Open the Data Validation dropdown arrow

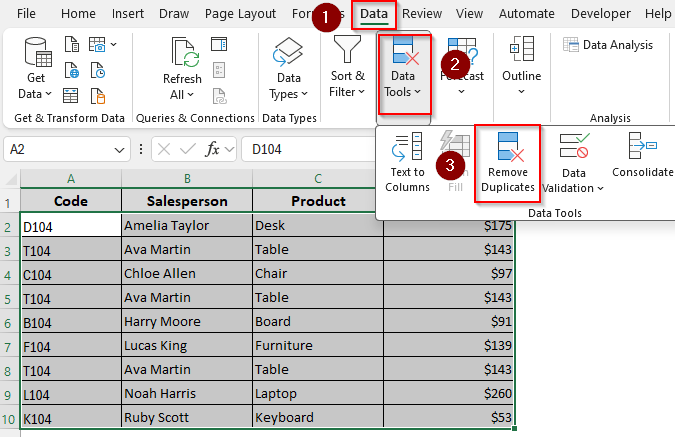click(600, 188)
